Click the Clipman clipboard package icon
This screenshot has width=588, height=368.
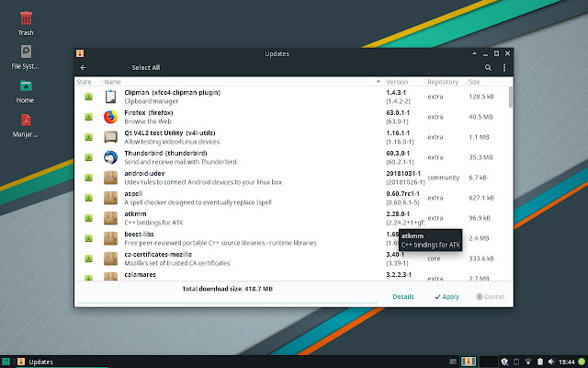[x=110, y=97]
